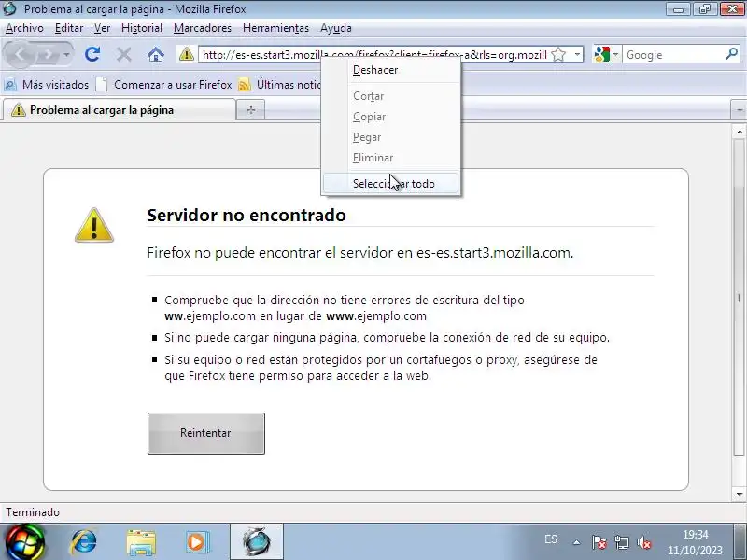Reload the page with the refresh icon

pos(92,54)
